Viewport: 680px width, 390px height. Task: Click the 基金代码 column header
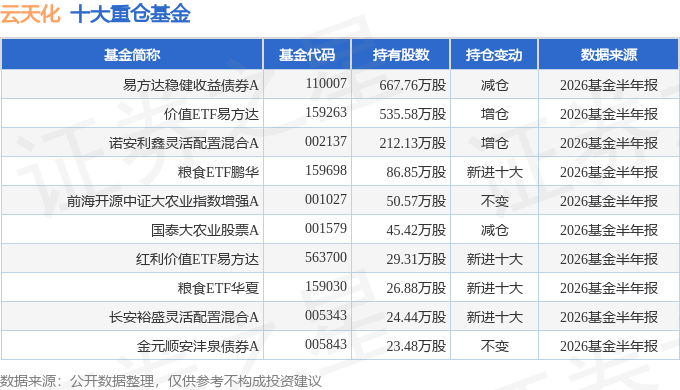tap(307, 55)
